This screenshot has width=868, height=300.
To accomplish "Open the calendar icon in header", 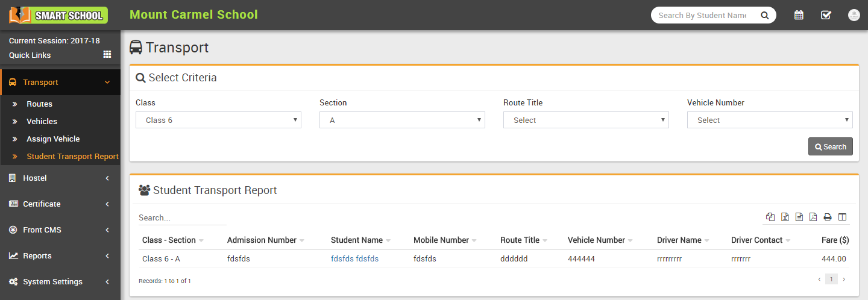I will (x=799, y=15).
